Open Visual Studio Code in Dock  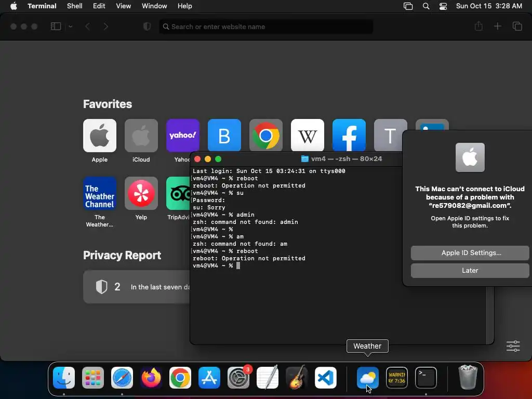[x=326, y=378]
